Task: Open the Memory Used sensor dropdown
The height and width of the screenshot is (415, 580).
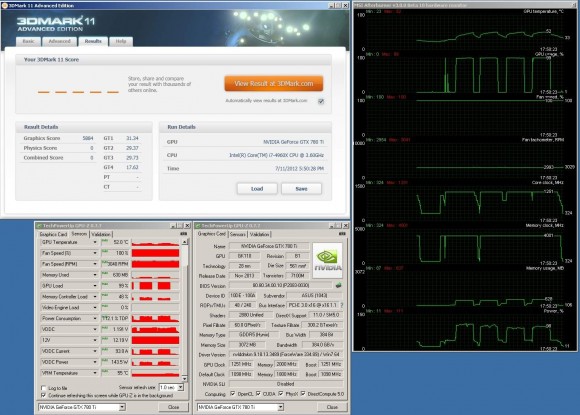Action: pyautogui.click(x=95, y=275)
